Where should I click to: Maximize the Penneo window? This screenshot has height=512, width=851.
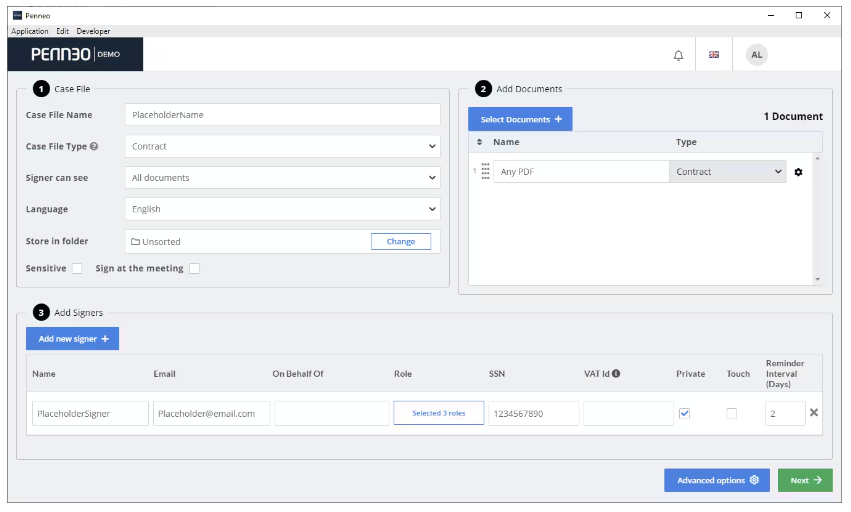pyautogui.click(x=799, y=15)
